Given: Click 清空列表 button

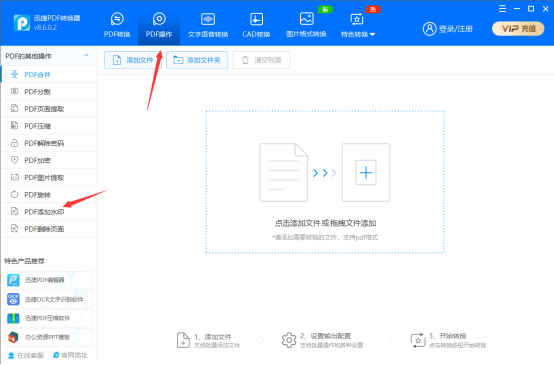Looking at the screenshot, I should (x=261, y=60).
